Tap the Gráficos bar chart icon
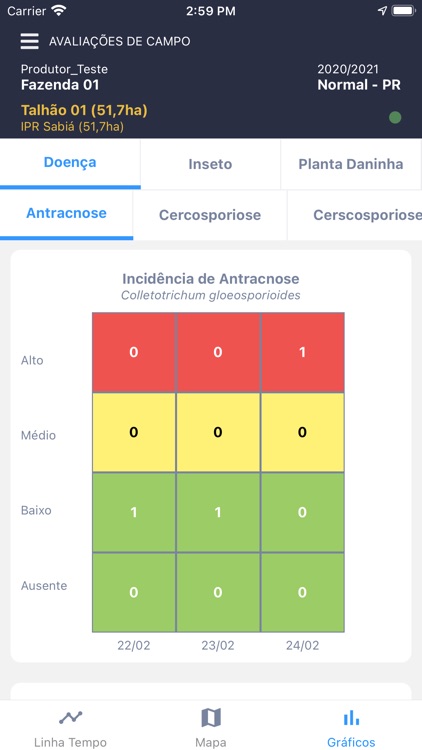The image size is (422, 750). coord(351,717)
